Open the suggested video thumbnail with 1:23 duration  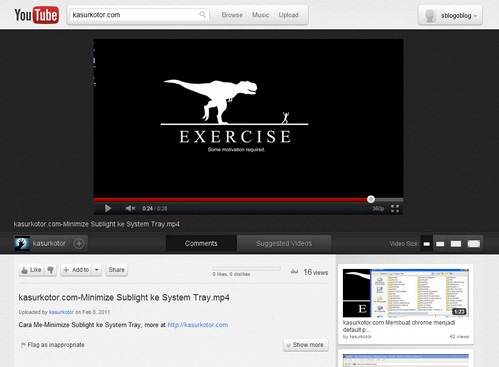tap(406, 293)
